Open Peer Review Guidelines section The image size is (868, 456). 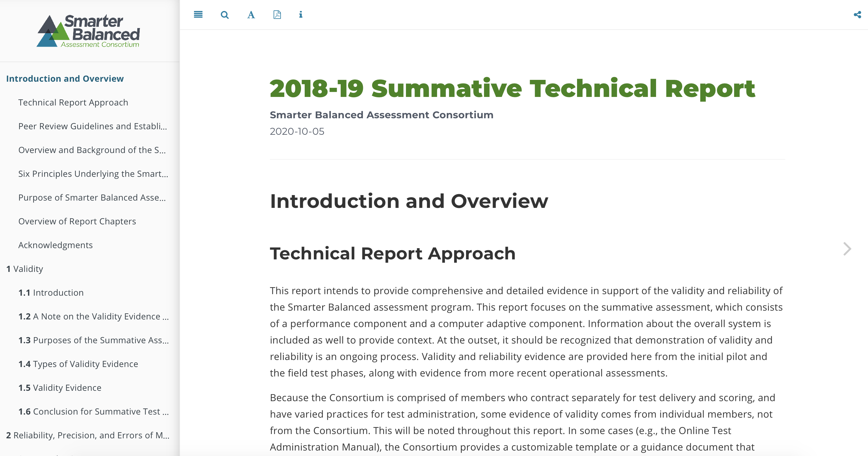click(x=93, y=126)
